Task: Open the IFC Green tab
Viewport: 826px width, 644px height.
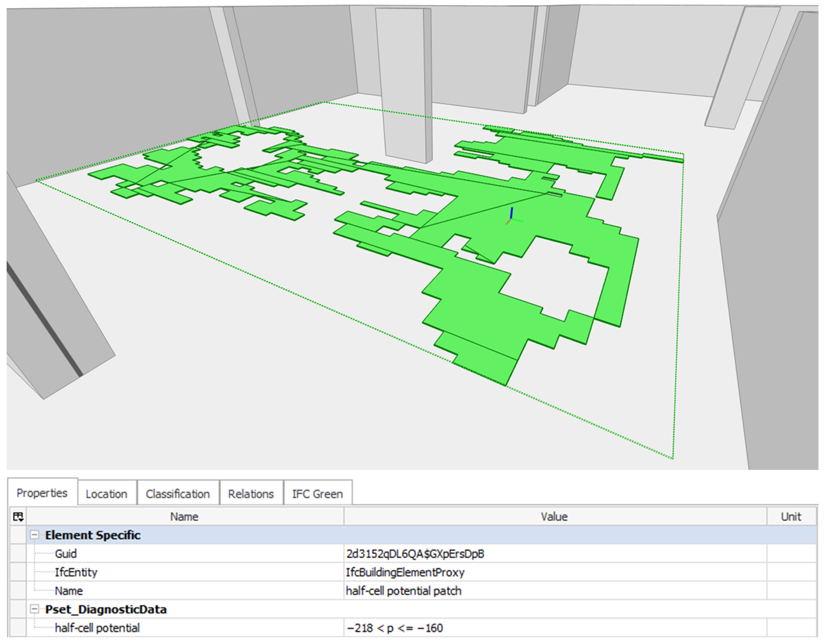Action: point(318,494)
